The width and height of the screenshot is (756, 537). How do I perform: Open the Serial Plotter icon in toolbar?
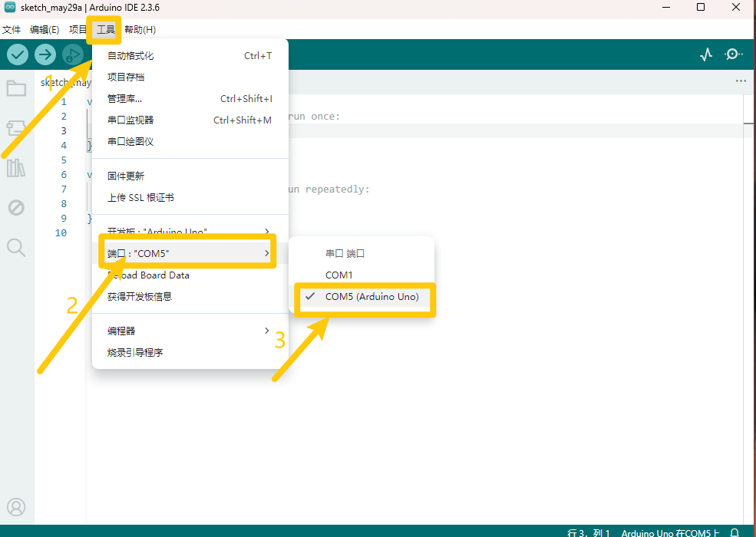pos(706,54)
